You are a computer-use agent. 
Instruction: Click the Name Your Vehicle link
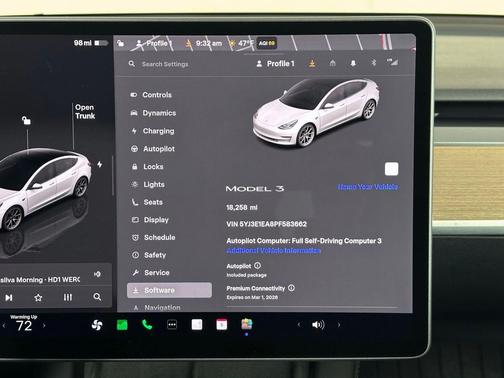(x=368, y=187)
